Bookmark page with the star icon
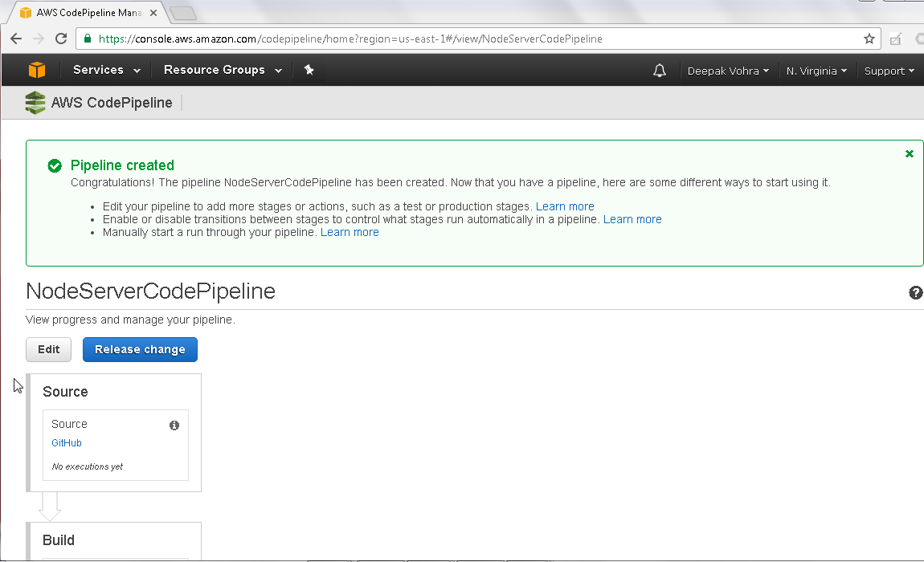Viewport: 924px width, 562px height. tap(869, 39)
